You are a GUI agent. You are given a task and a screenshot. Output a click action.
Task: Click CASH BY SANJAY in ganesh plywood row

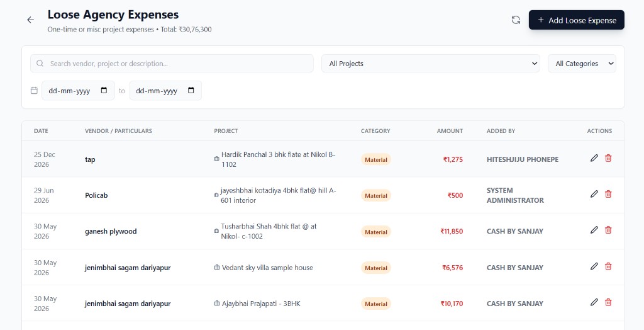coord(514,231)
